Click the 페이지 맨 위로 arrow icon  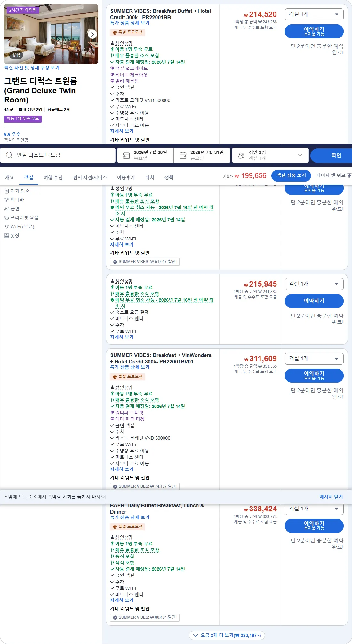pyautogui.click(x=349, y=175)
